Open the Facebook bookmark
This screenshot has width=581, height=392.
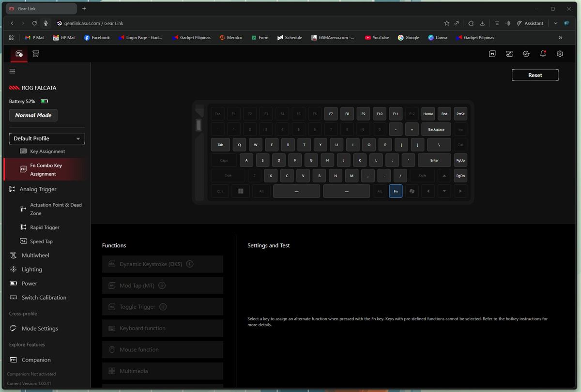click(97, 37)
